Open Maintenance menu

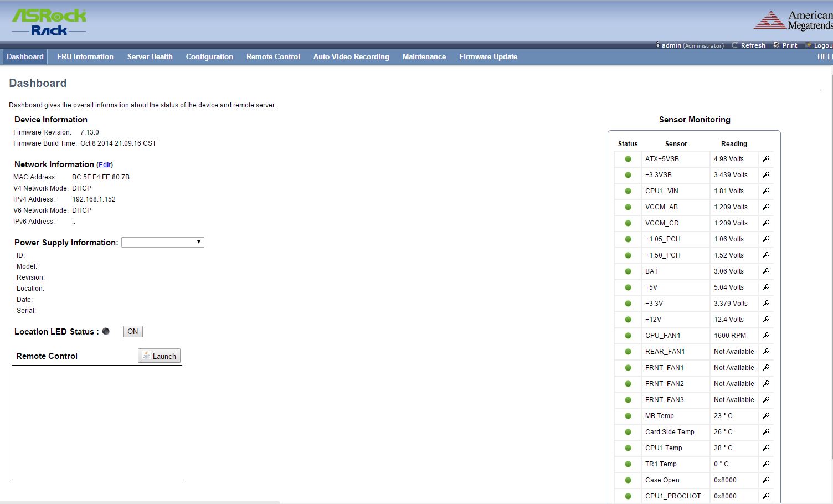pos(424,56)
